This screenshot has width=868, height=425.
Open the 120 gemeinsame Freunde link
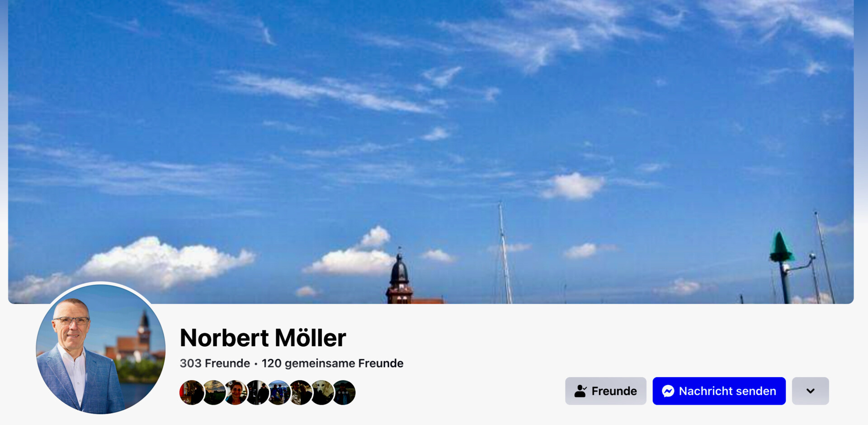coord(332,364)
